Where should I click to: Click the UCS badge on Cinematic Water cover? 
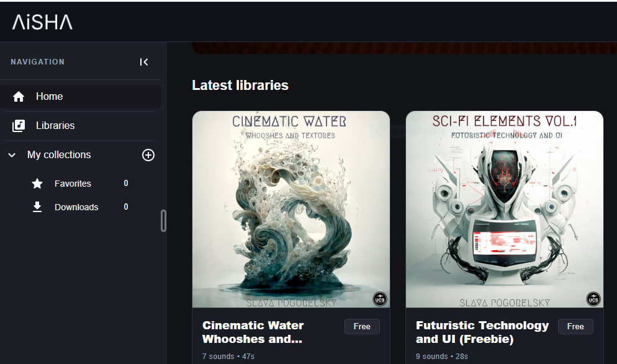380,300
